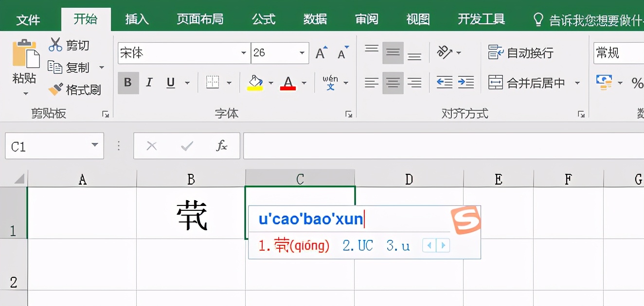Open the font size dropdown 26
Image resolution: width=644 pixels, height=306 pixels.
tap(302, 53)
